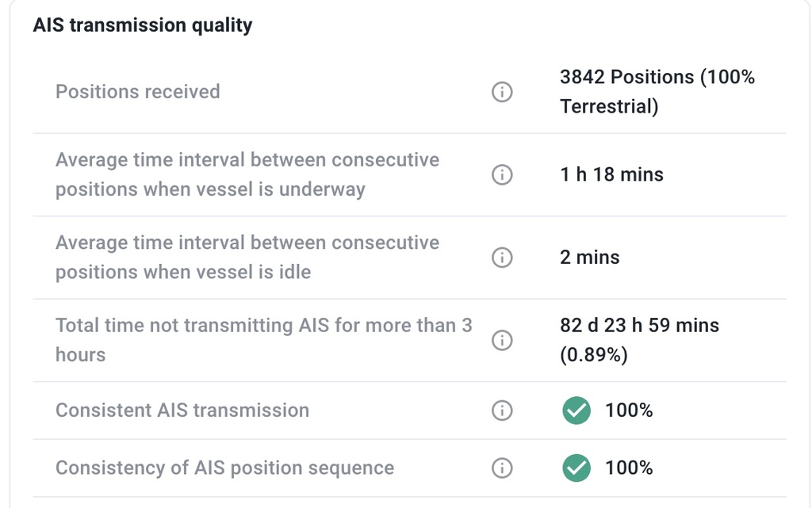This screenshot has height=508, width=812.
Task: Click label about vessel underway interval
Action: pos(247,174)
